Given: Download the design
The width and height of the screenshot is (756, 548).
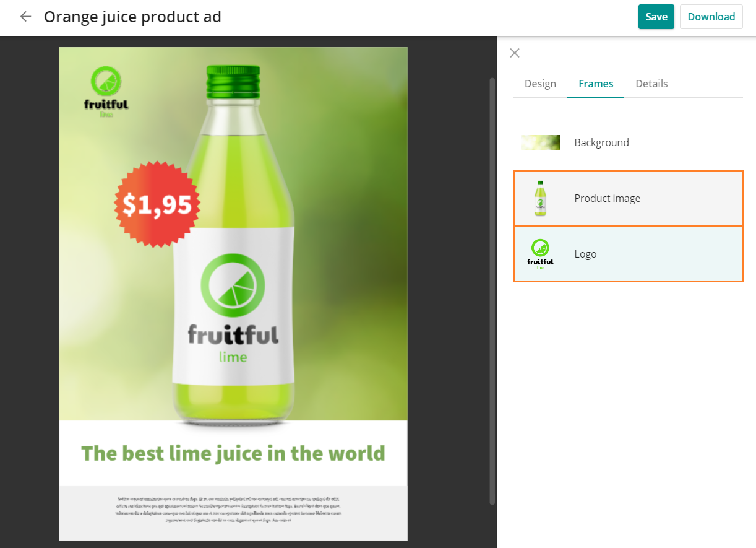Looking at the screenshot, I should click(x=711, y=17).
